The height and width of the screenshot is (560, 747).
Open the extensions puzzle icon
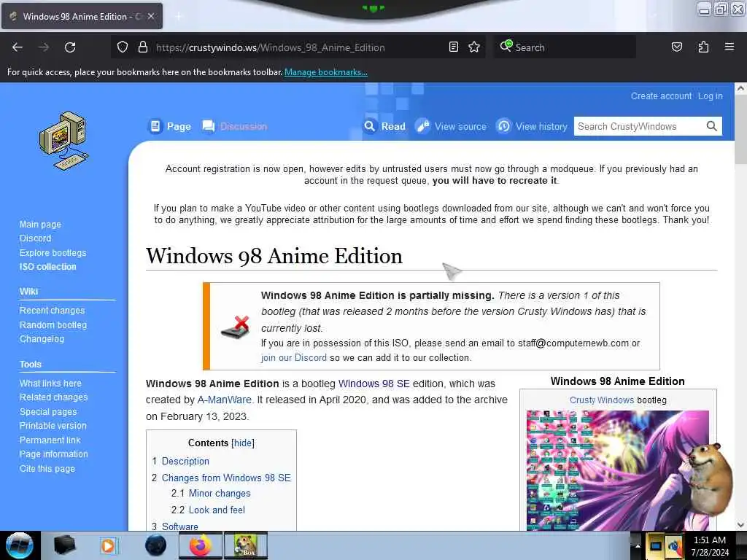703,47
